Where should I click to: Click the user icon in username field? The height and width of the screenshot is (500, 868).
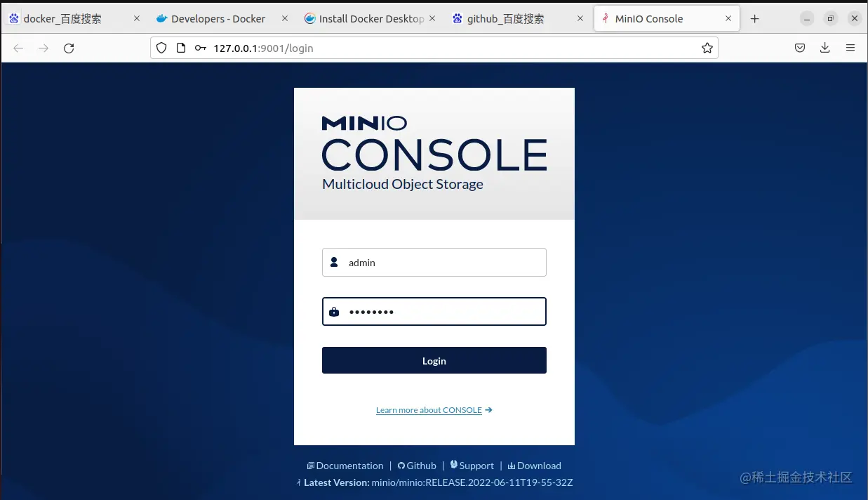[334, 262]
